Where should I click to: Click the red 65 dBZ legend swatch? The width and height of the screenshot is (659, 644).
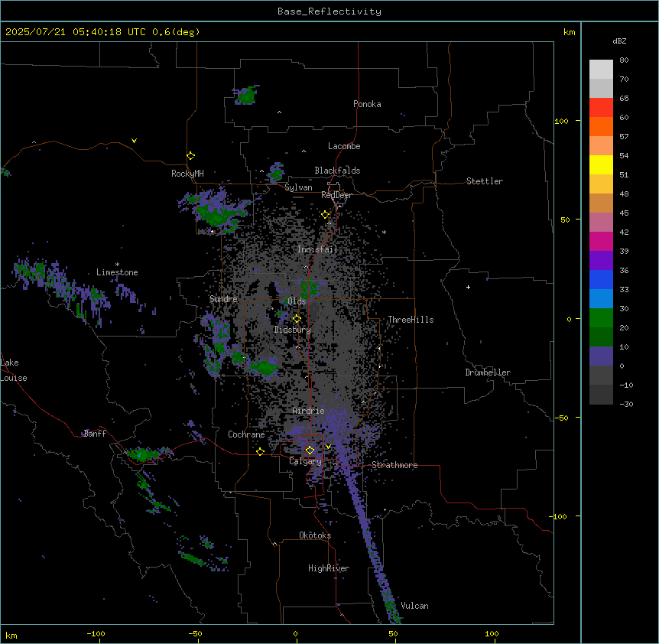(x=601, y=108)
